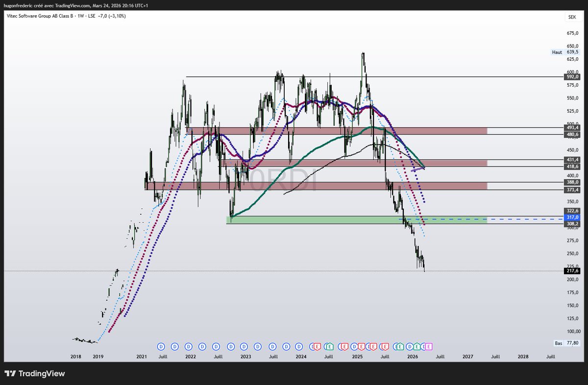Click the first green earnings E marker near Juill 2024
Image resolution: width=588 pixels, height=385 pixels.
tap(329, 346)
